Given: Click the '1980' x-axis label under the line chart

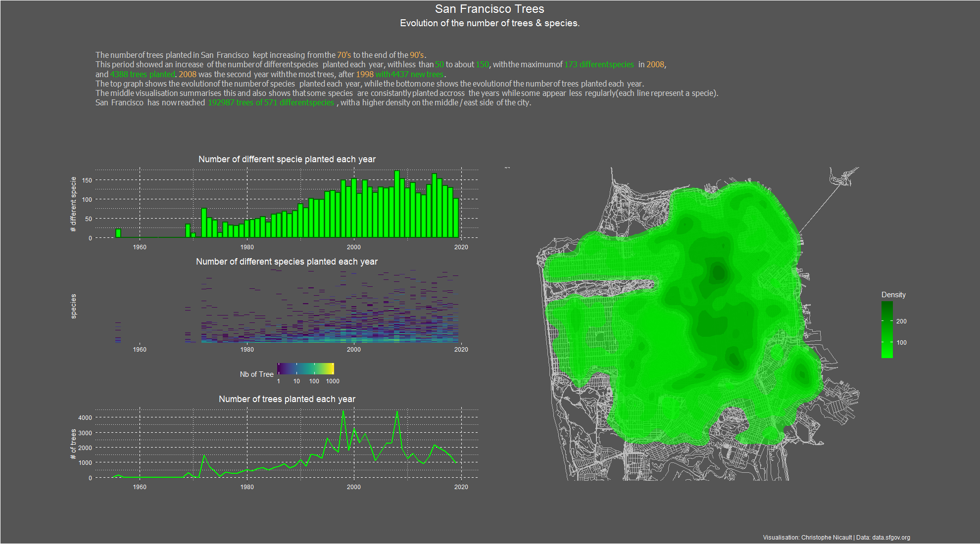Looking at the screenshot, I should tap(247, 487).
